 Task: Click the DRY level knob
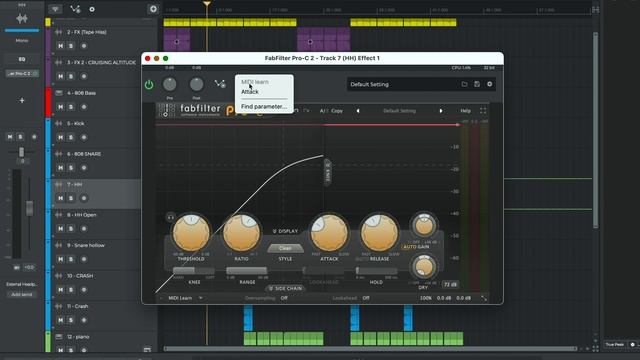424,267
